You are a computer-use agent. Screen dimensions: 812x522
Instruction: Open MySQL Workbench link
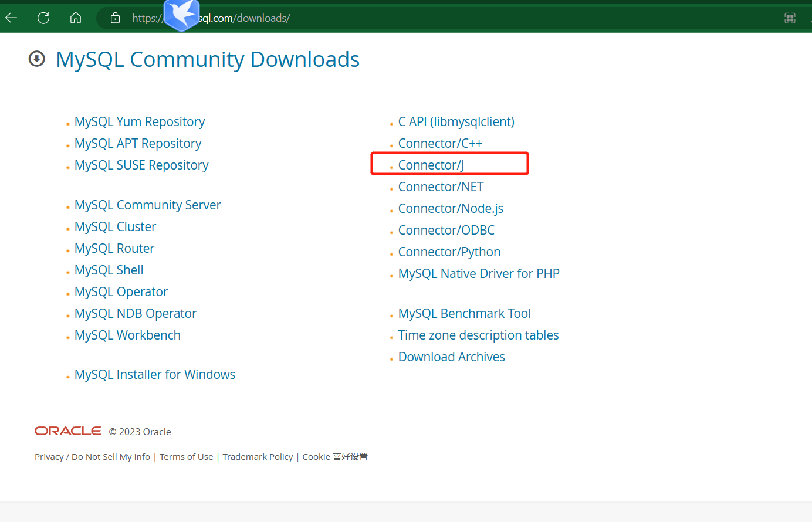point(128,335)
